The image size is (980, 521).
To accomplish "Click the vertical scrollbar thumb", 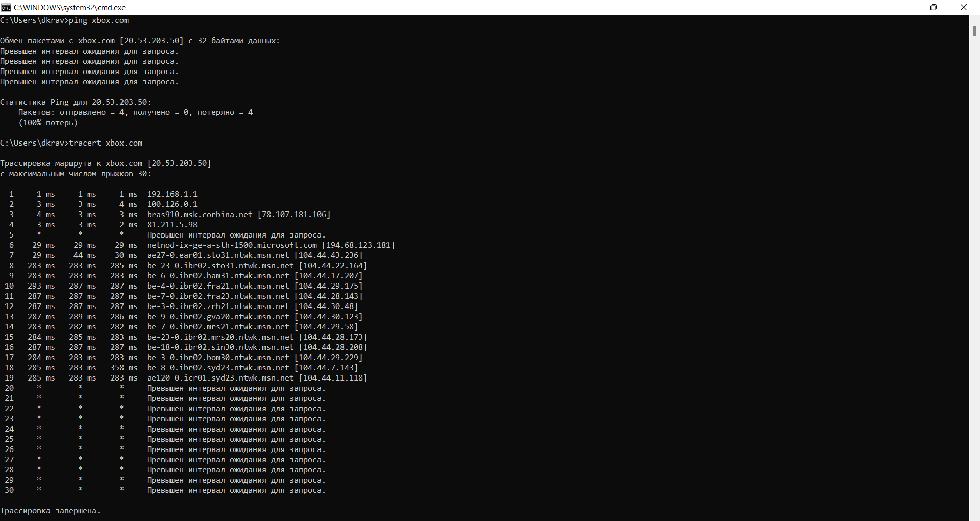I will [974, 31].
